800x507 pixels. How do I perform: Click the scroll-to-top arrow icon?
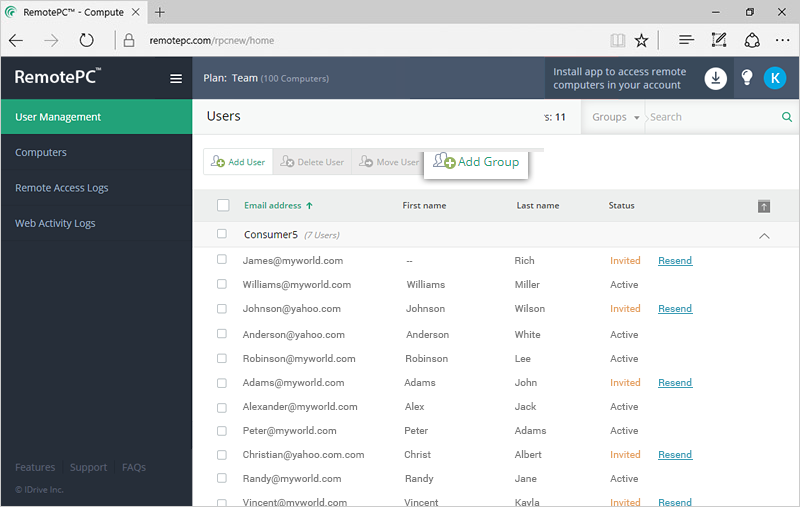[x=764, y=206]
